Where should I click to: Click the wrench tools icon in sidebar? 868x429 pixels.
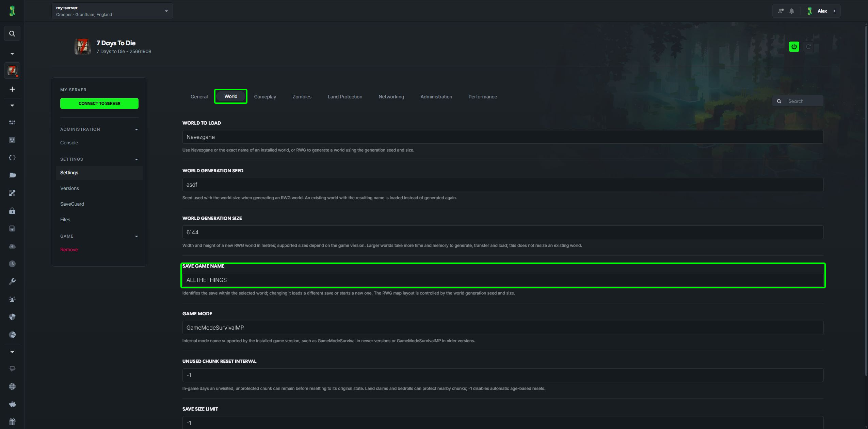(12, 282)
